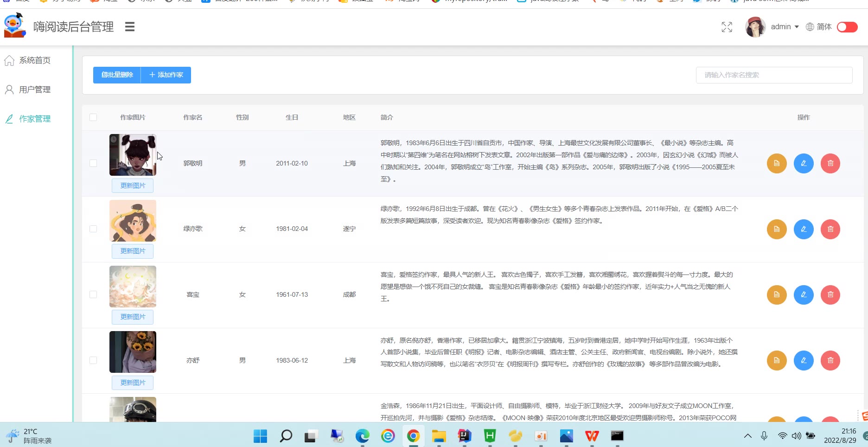Open Chrome from the Windows taskbar
This screenshot has width=868, height=447.
413,436
